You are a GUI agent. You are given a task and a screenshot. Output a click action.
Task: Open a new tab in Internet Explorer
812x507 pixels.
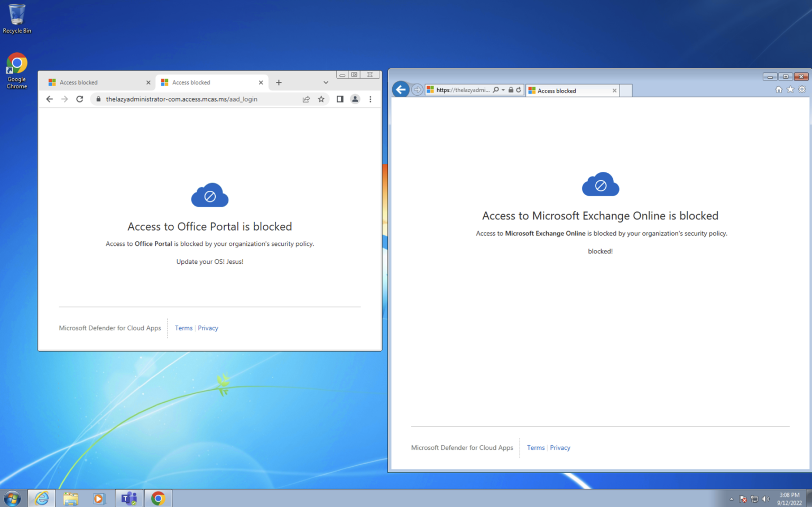point(625,91)
